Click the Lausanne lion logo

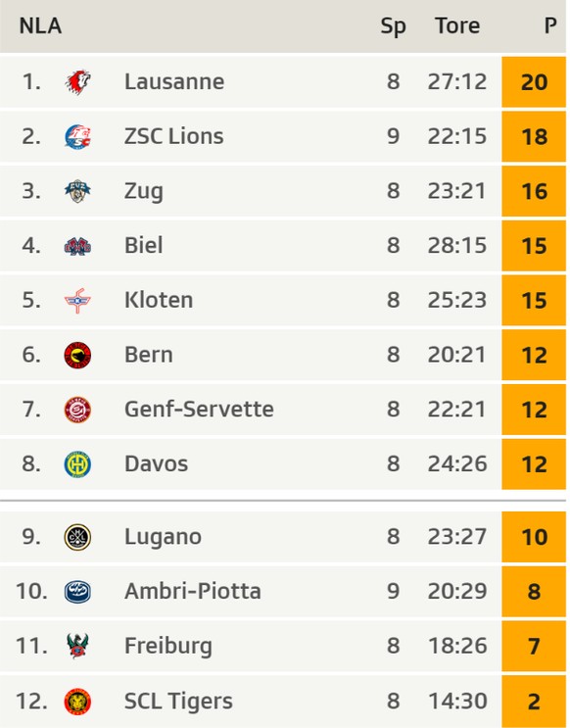coord(77,82)
